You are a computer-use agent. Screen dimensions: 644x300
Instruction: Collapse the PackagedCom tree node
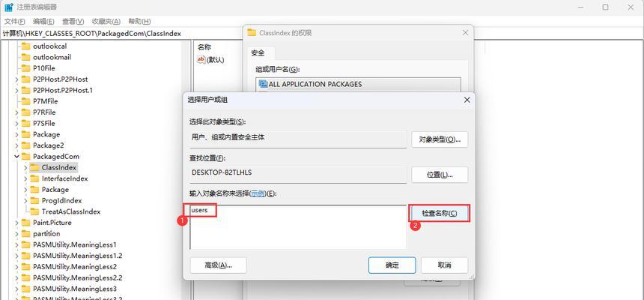[16, 157]
